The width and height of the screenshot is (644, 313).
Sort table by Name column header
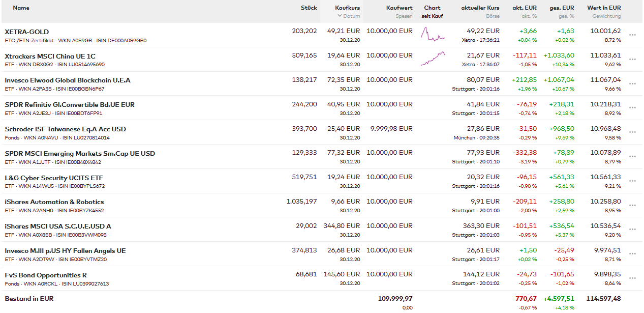point(21,8)
